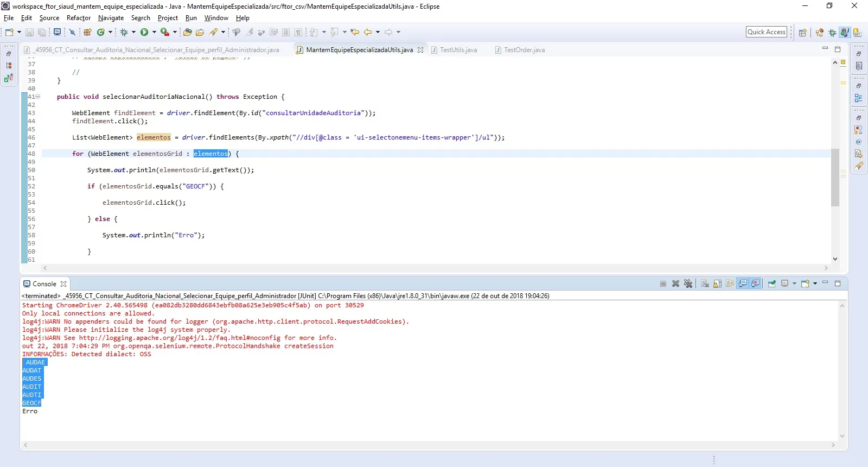Minimize the Console view panel
The image size is (868, 467).
tap(825, 283)
